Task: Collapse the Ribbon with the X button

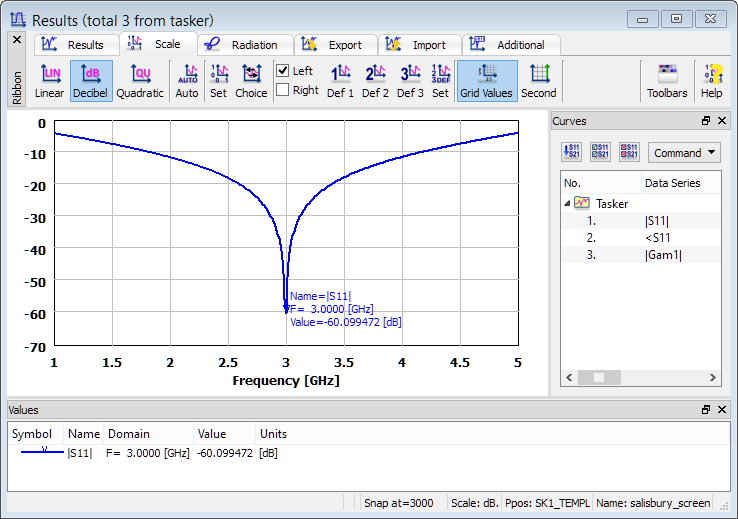Action: click(x=16, y=40)
